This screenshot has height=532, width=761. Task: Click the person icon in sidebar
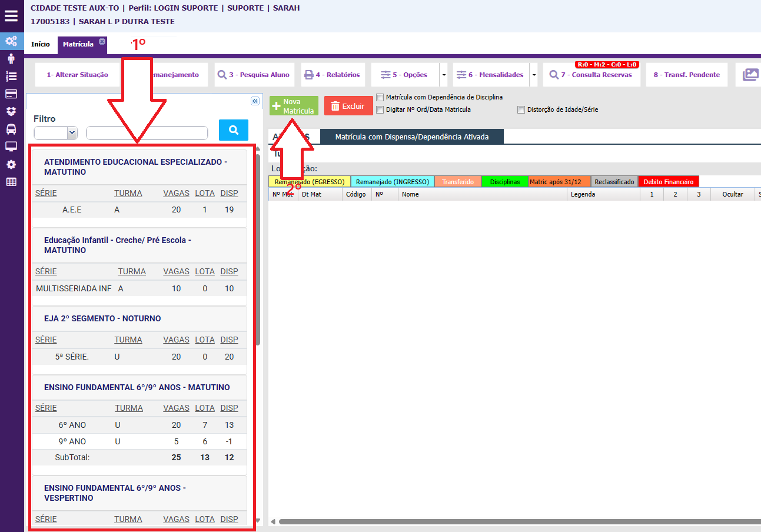click(11, 58)
